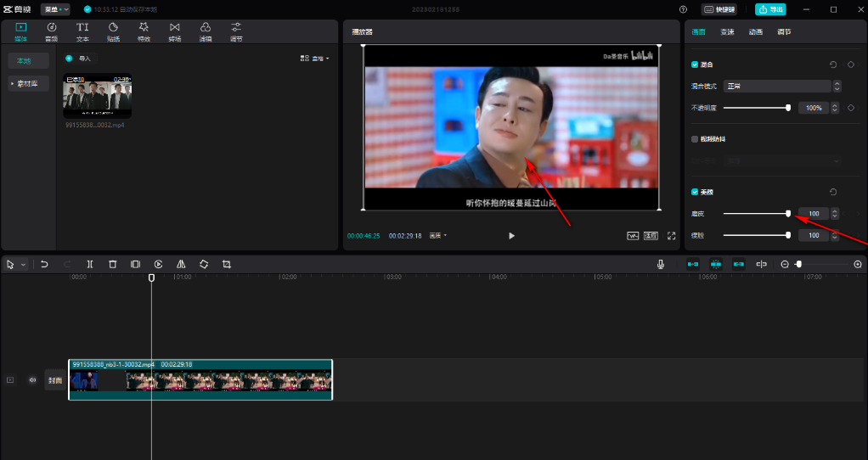Click the 适应 fit button in player
Screen dimensions: 868x460
(651, 236)
